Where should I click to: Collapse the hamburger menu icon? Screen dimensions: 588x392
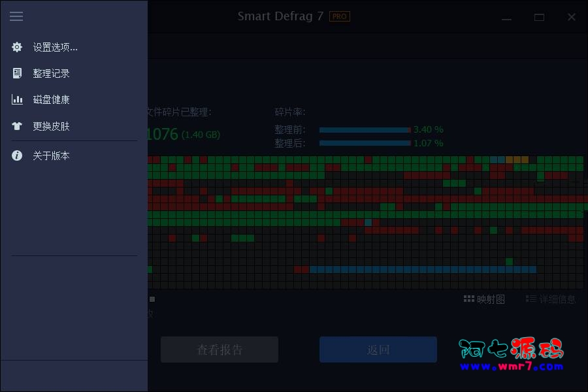(16, 16)
